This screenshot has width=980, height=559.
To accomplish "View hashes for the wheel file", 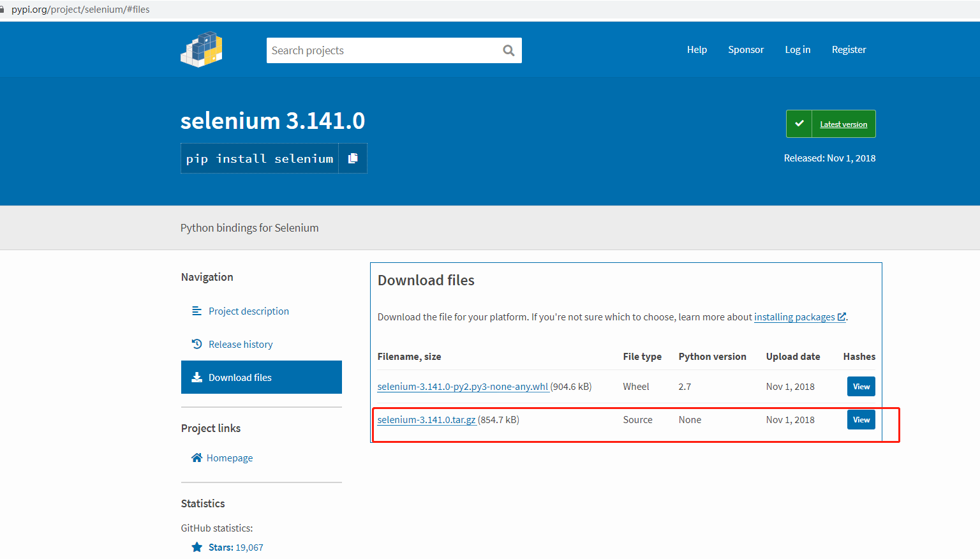I will pos(861,387).
